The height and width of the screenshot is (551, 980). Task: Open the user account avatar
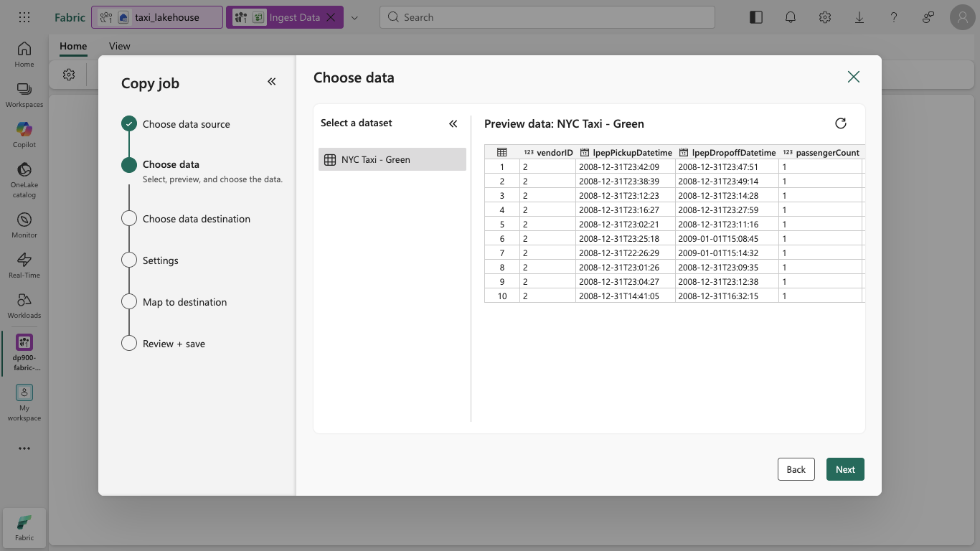[x=963, y=17]
